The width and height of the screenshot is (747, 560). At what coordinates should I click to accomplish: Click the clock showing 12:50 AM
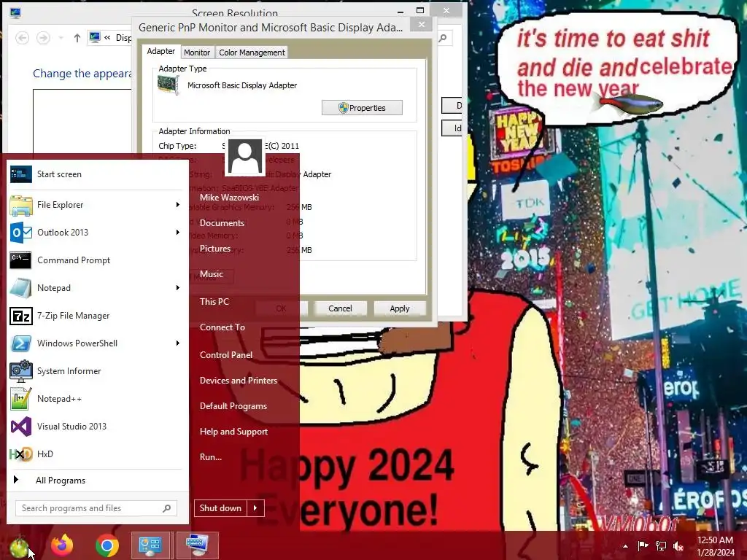pyautogui.click(x=715, y=540)
